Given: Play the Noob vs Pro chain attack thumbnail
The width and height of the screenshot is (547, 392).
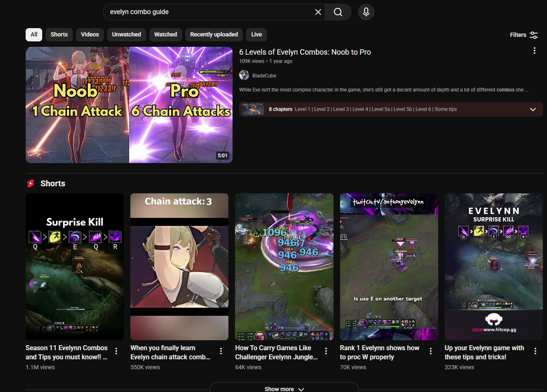Looking at the screenshot, I should point(129,105).
